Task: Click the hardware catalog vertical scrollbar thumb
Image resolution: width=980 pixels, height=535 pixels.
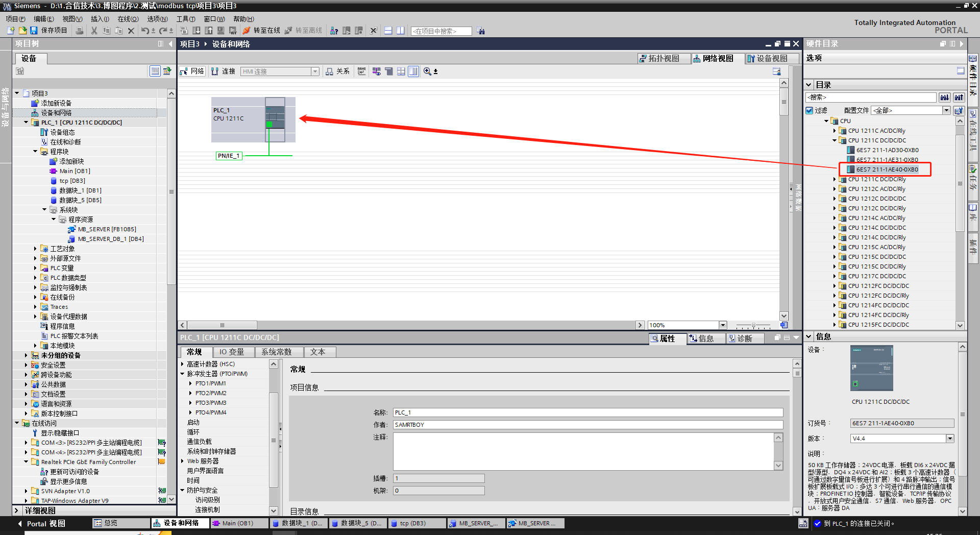Action: click(960, 184)
